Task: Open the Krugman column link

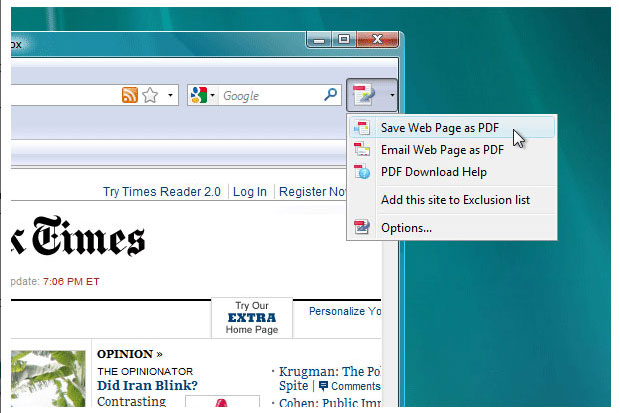Action: [x=330, y=372]
